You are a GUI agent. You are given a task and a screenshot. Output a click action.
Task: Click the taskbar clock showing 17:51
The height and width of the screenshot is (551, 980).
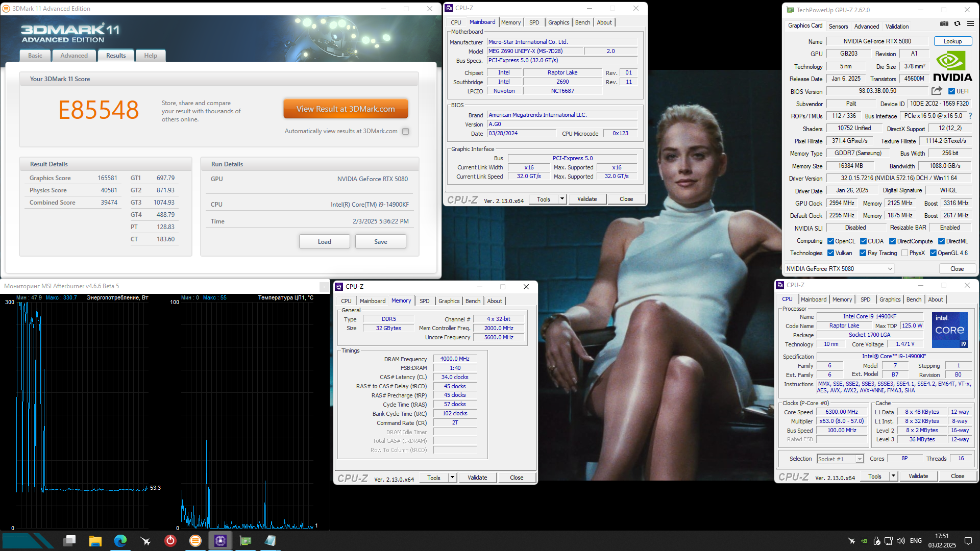pos(942,541)
